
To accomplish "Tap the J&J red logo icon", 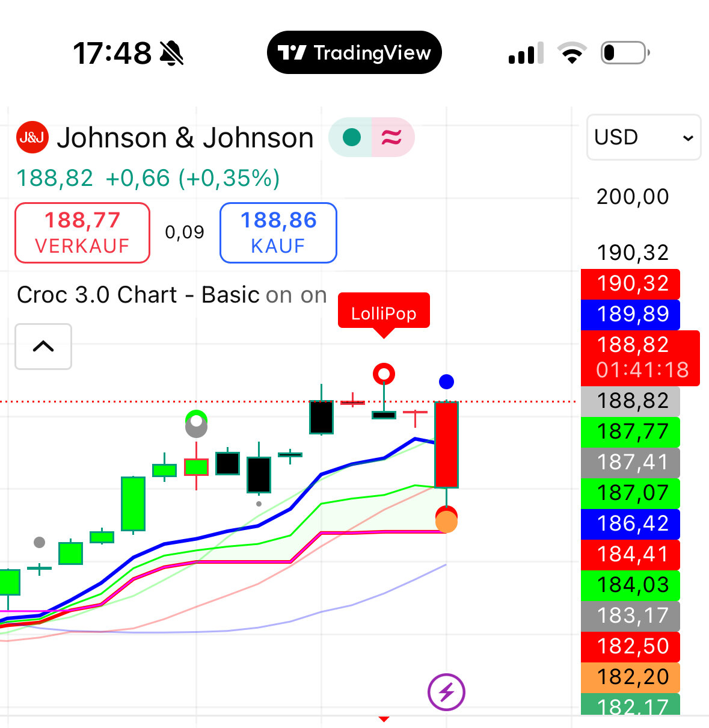I will 32,138.
